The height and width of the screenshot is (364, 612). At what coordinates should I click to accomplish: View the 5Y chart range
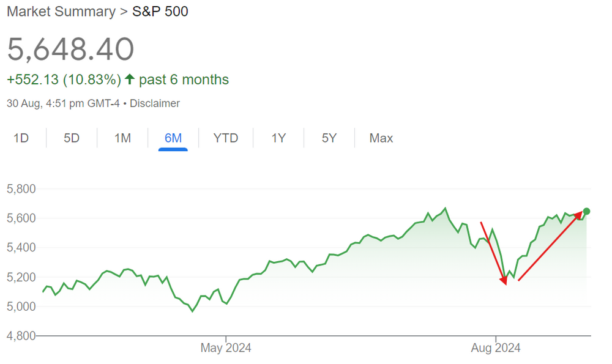(329, 138)
